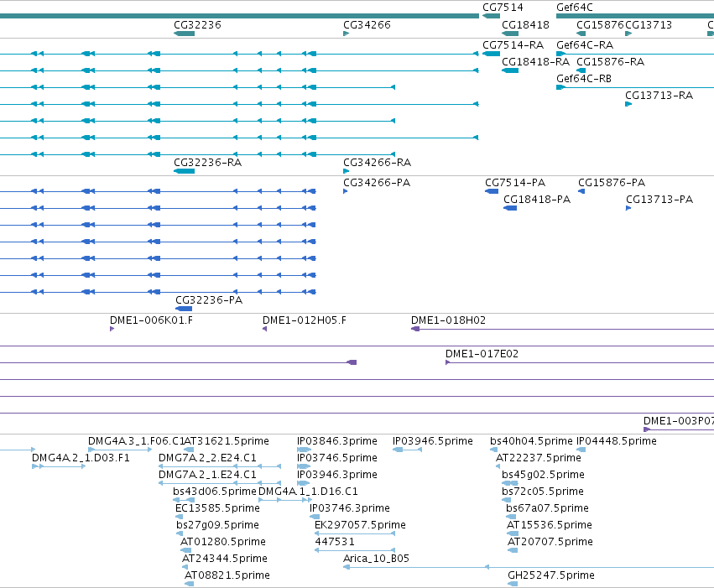Click the CG13713-PA protein label

pyautogui.click(x=659, y=200)
